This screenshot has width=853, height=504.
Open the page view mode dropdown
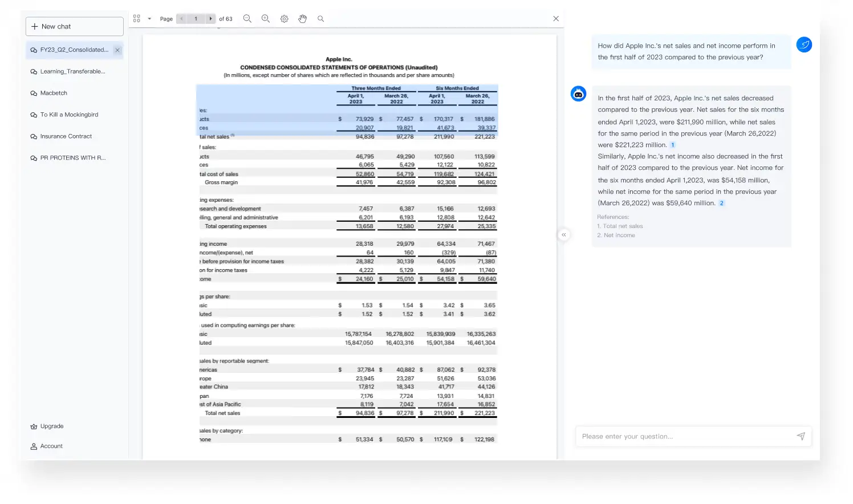(x=148, y=18)
